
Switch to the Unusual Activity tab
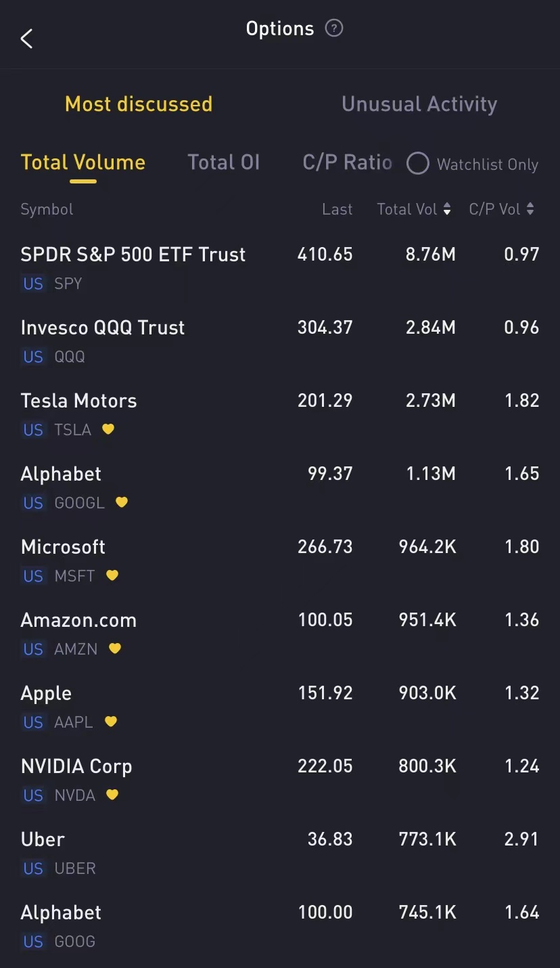click(x=419, y=104)
